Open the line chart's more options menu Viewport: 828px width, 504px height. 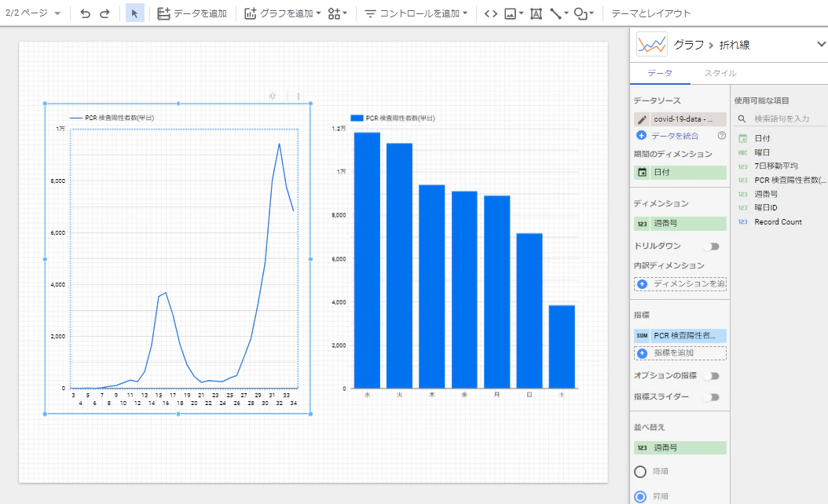pyautogui.click(x=299, y=96)
